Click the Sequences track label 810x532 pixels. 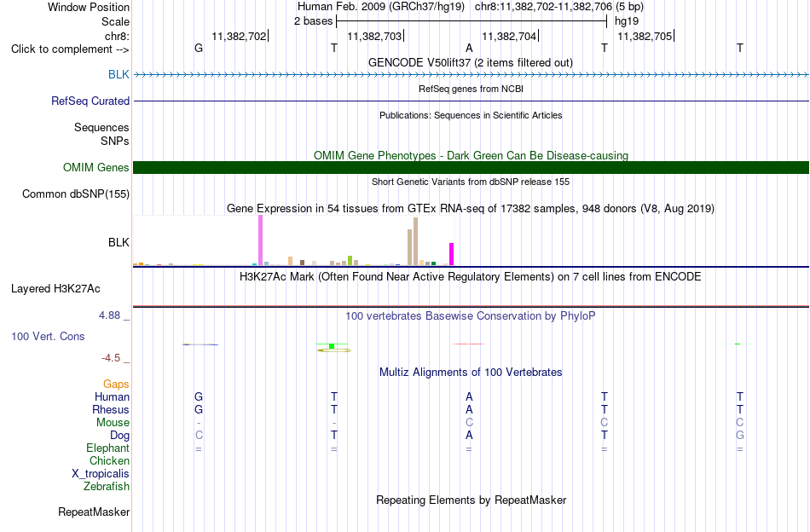(x=101, y=128)
